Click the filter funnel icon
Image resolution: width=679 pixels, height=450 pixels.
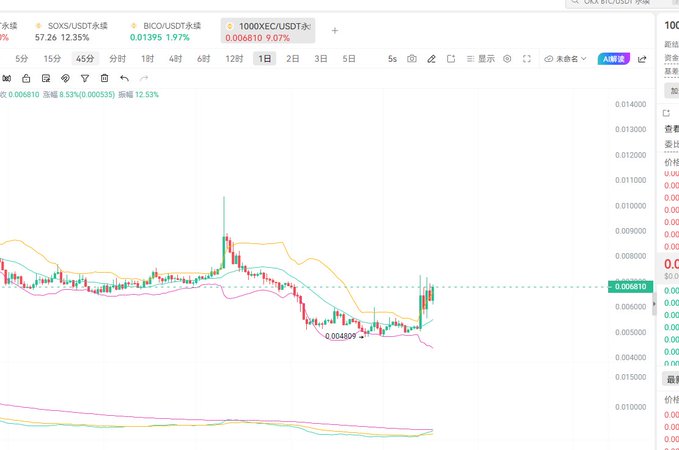point(85,78)
